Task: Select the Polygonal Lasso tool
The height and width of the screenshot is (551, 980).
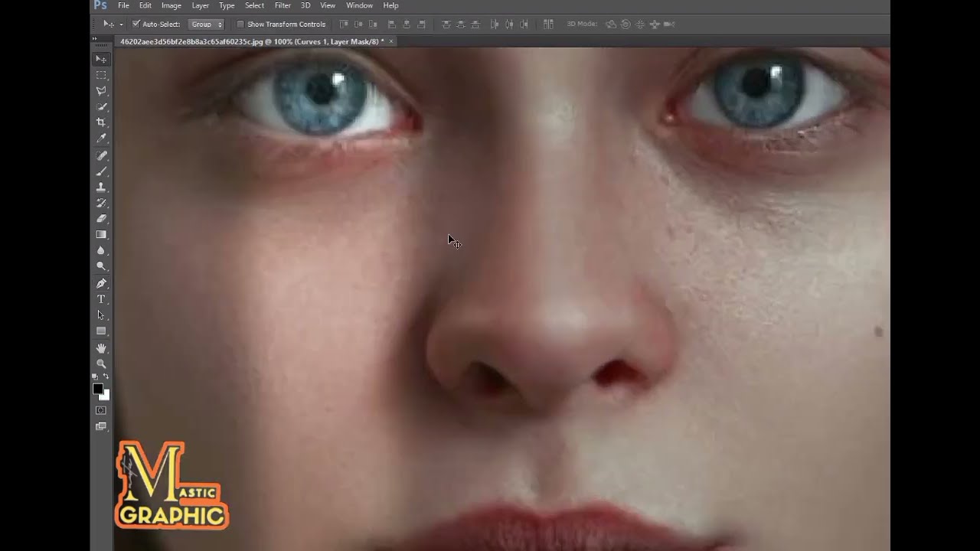Action: click(x=101, y=91)
